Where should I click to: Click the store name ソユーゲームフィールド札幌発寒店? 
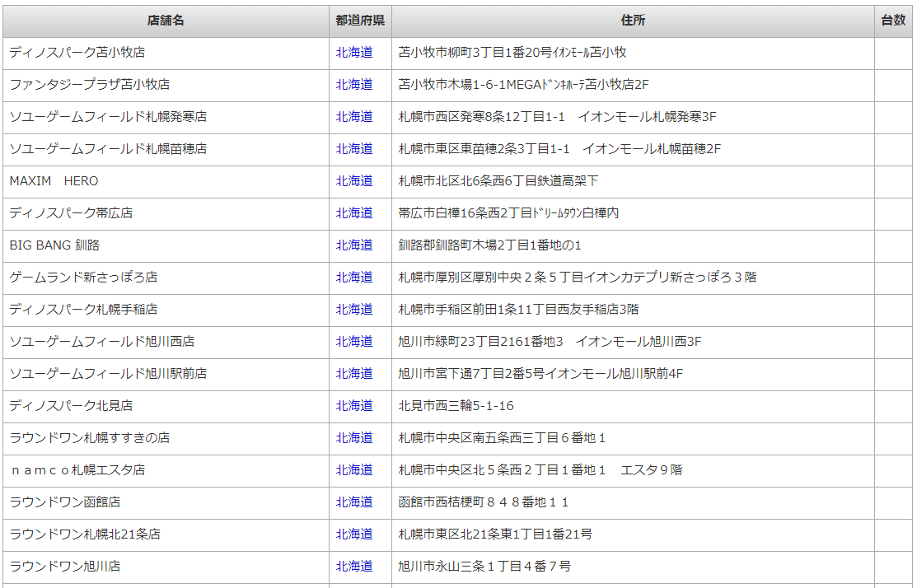click(108, 117)
